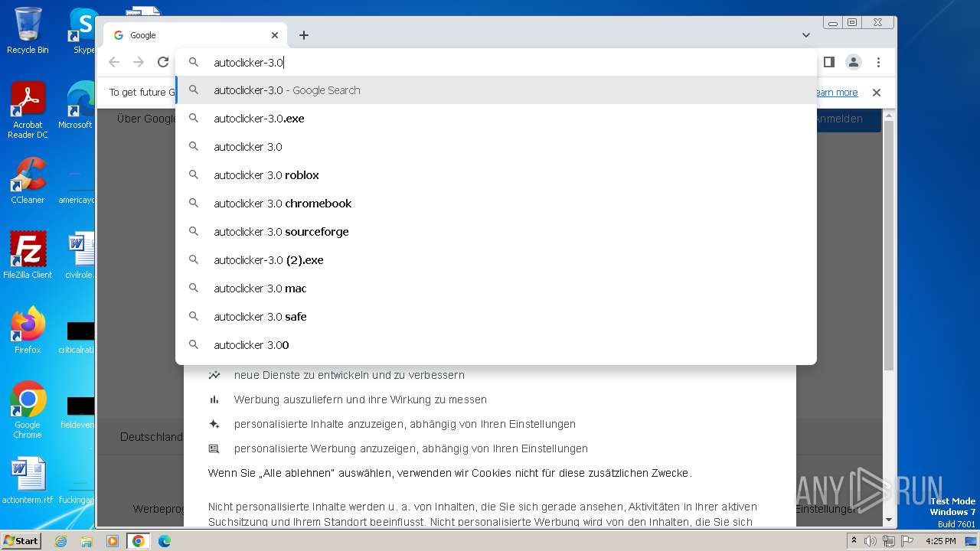
Task: Click the 4:25 PM clock
Action: 941,541
